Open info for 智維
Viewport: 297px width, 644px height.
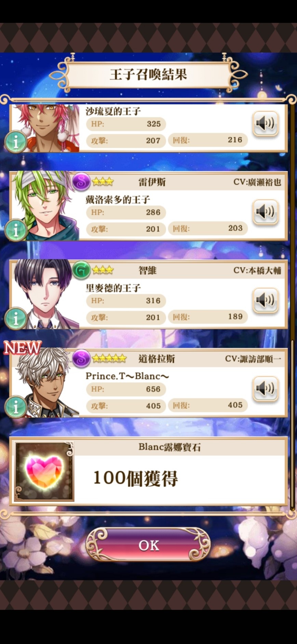[x=16, y=318]
